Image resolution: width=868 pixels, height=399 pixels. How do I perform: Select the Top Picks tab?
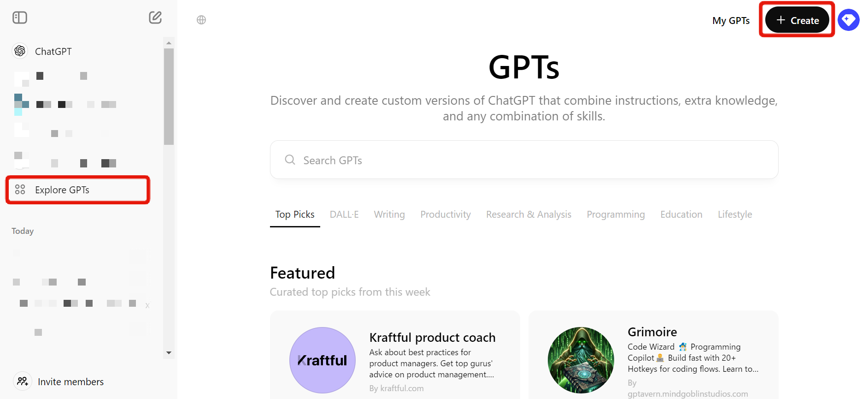(x=295, y=214)
